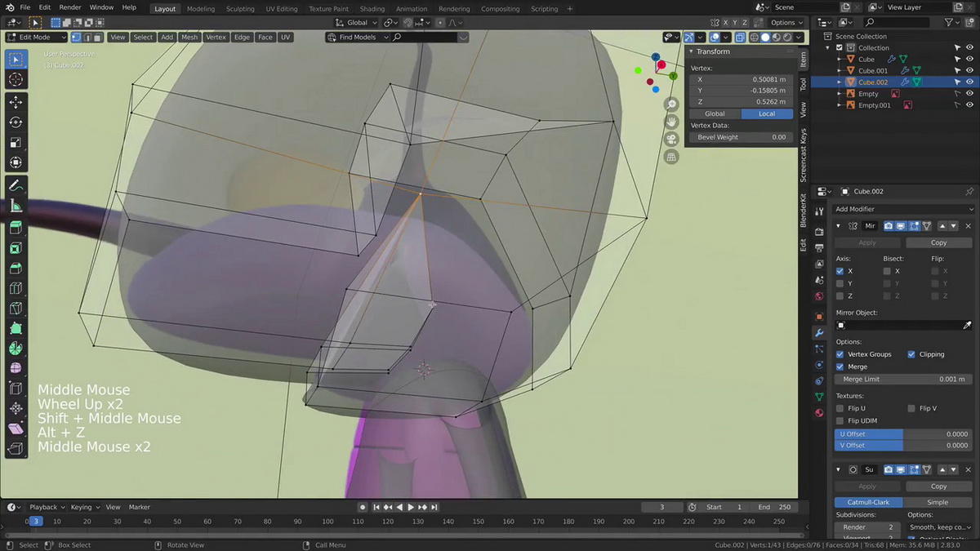Enable face select mode
980x551 pixels.
(97, 37)
